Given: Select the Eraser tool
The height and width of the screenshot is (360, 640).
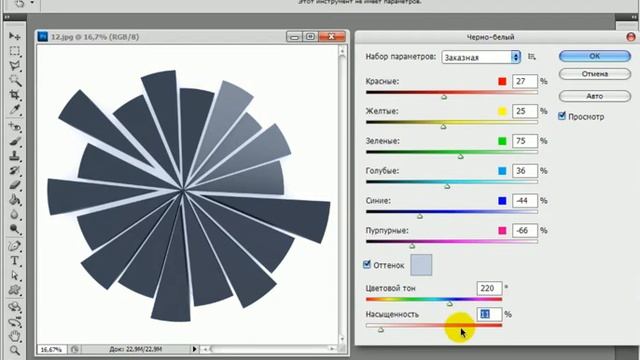Looking at the screenshot, I should tap(15, 185).
